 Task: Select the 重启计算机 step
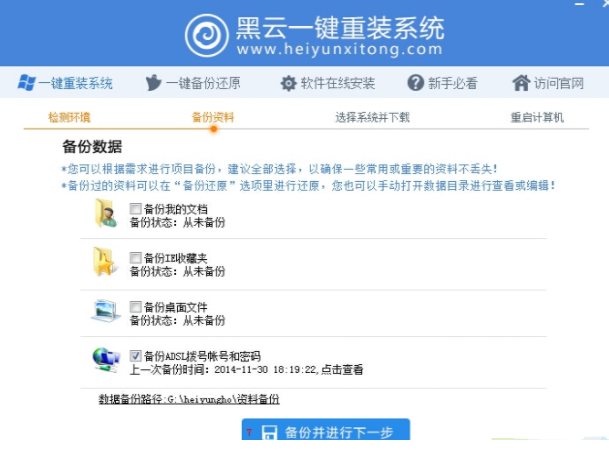point(537,117)
